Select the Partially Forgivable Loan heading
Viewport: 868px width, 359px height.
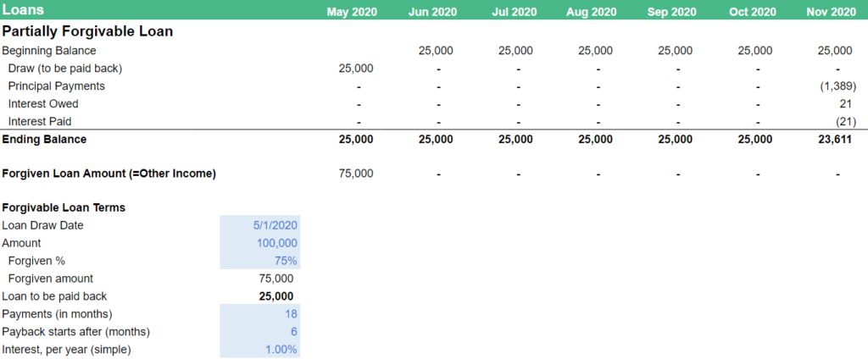point(88,31)
